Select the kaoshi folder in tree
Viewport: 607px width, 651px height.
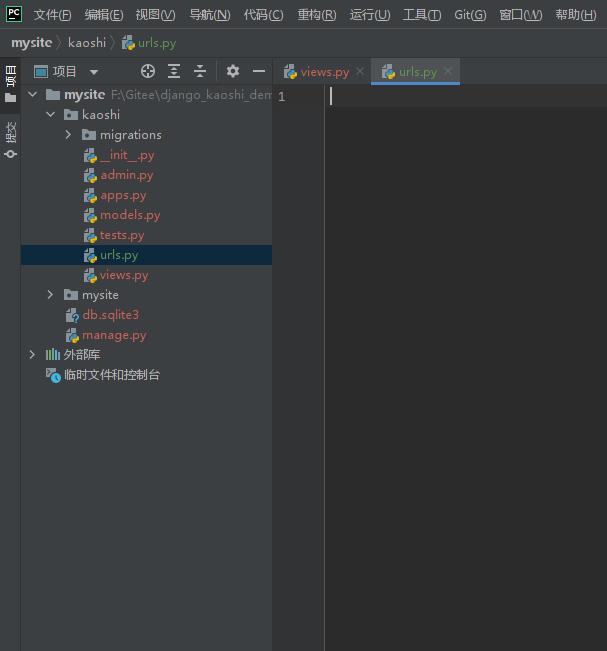147,115
